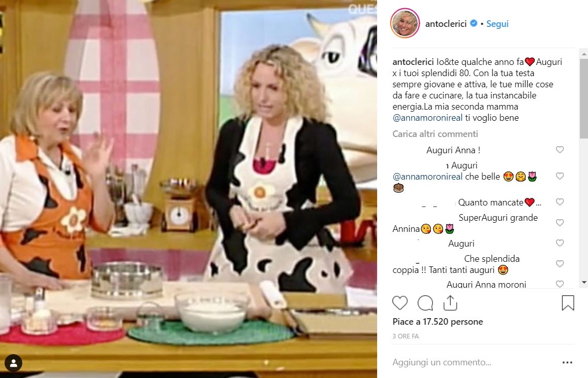Like the post with heart icon
The height and width of the screenshot is (378, 588).
pos(400,303)
